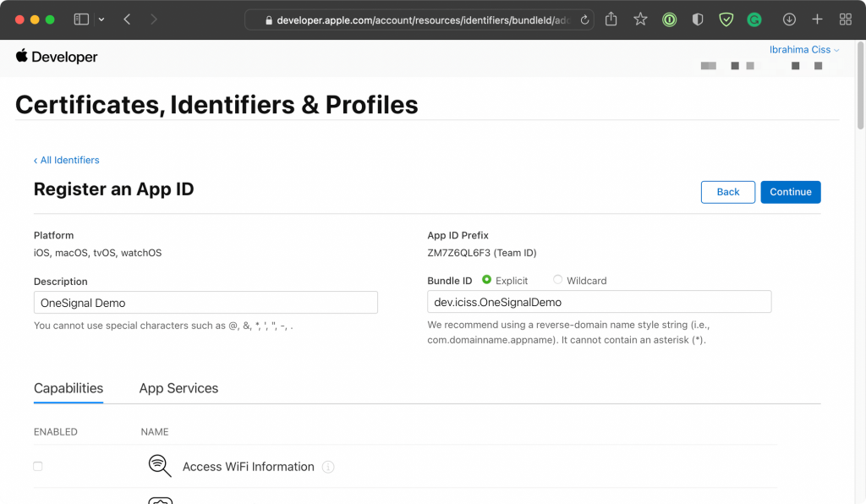Click the Access WiFi Information icon
The width and height of the screenshot is (866, 504).
click(160, 466)
